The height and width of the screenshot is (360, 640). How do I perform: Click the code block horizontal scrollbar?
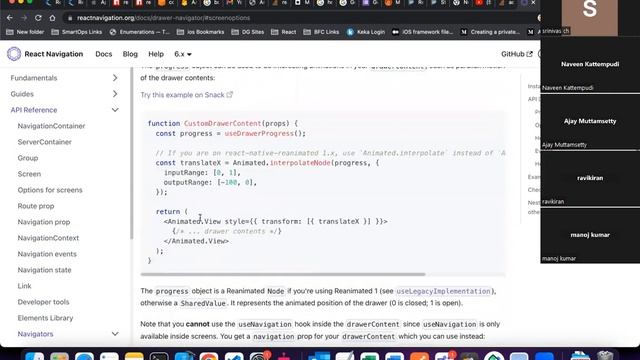283,275
